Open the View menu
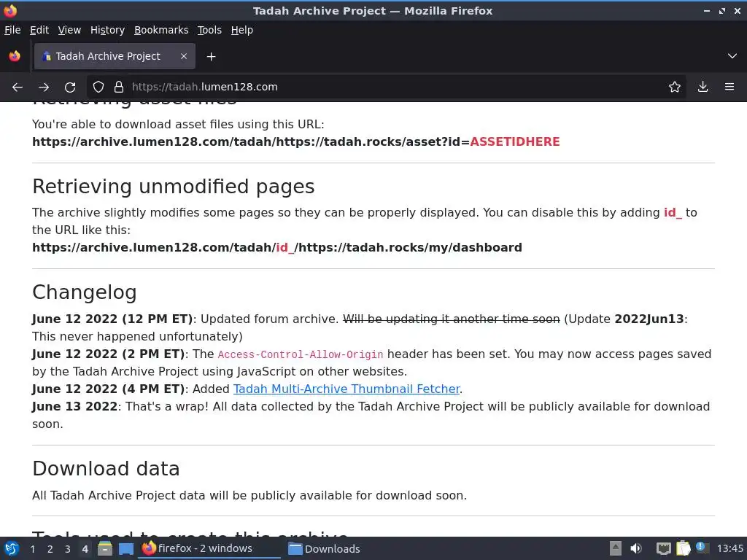 point(69,30)
